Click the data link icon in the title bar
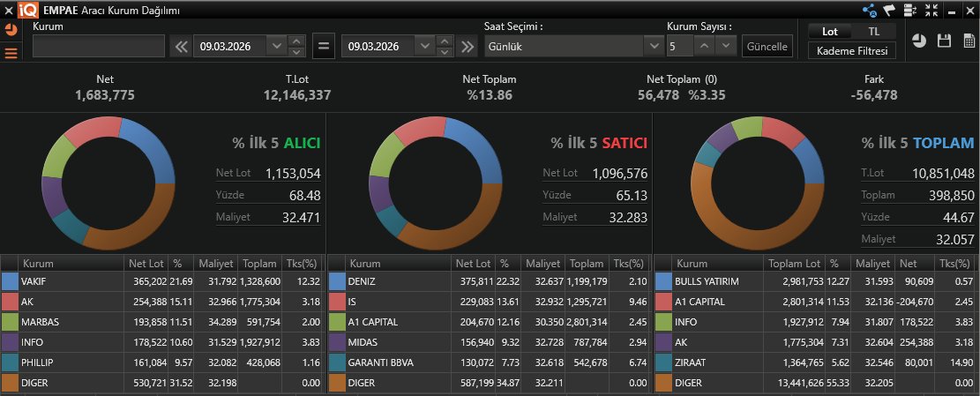 tap(910, 10)
